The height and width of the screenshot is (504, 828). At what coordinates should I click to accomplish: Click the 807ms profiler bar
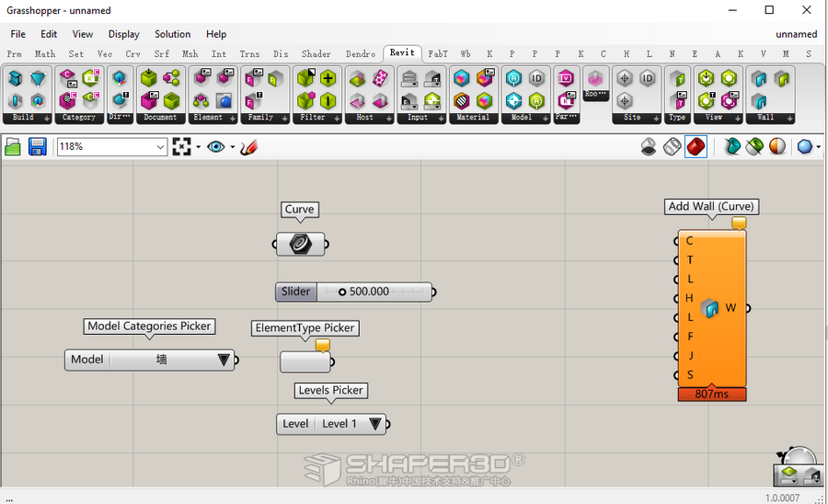(x=712, y=395)
